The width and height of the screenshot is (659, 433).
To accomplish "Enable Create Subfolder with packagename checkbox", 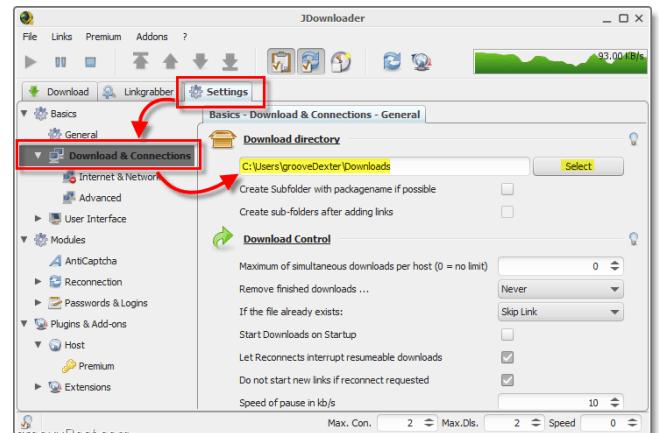I will pos(507,189).
